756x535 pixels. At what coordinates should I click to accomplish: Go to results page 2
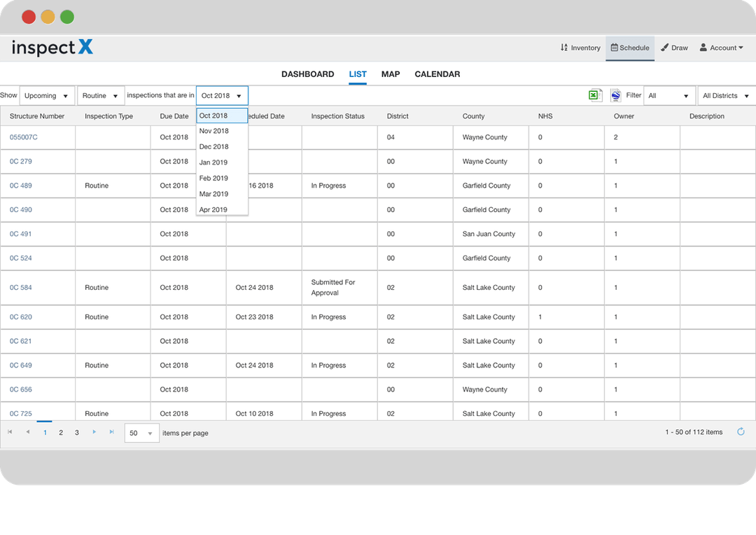point(61,432)
